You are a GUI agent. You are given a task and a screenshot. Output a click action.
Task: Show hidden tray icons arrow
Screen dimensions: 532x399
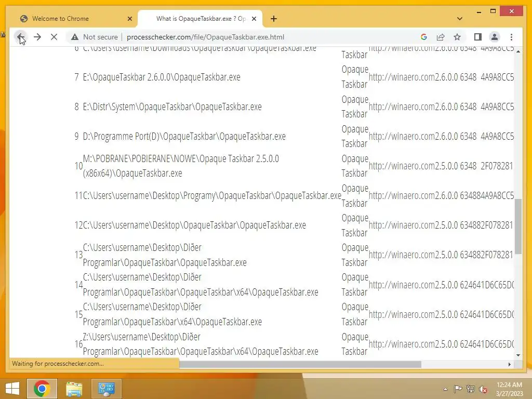(x=445, y=389)
